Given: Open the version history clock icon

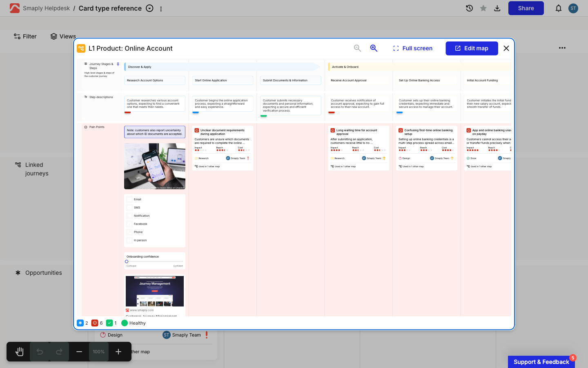Looking at the screenshot, I should tap(470, 8).
